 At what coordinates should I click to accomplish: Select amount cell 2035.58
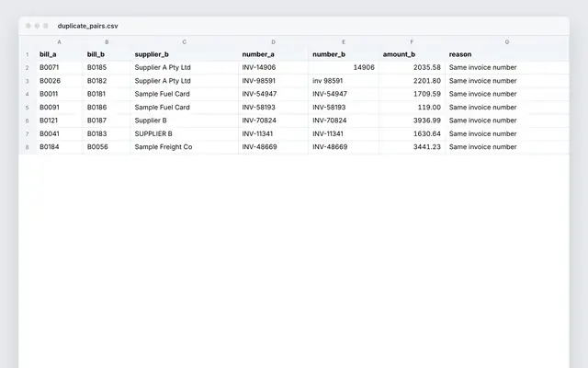pos(413,67)
